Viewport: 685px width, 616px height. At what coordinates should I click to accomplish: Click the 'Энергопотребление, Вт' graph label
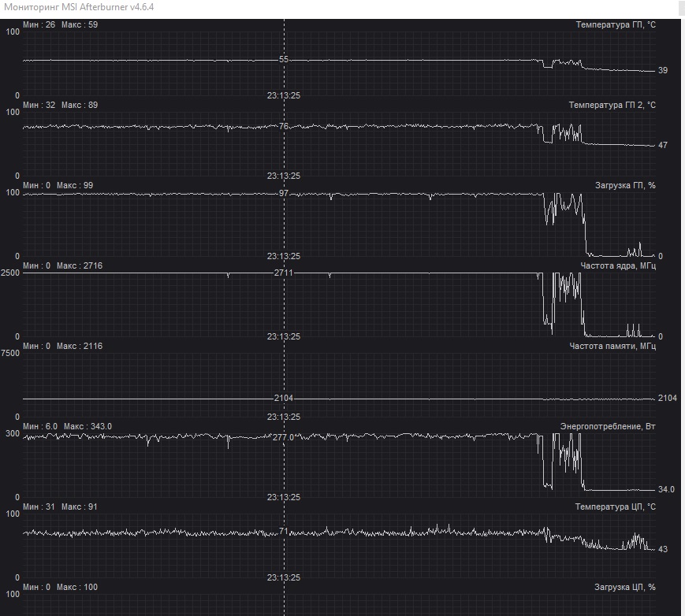click(608, 426)
